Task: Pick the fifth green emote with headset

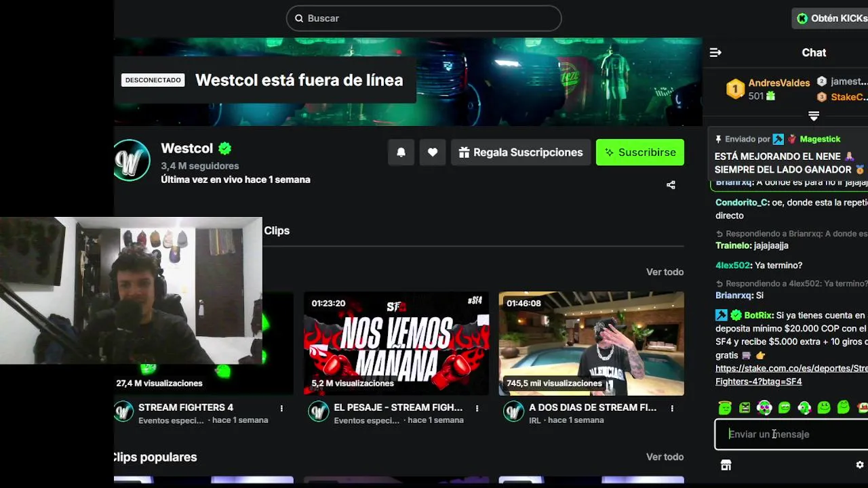Action: coord(804,407)
